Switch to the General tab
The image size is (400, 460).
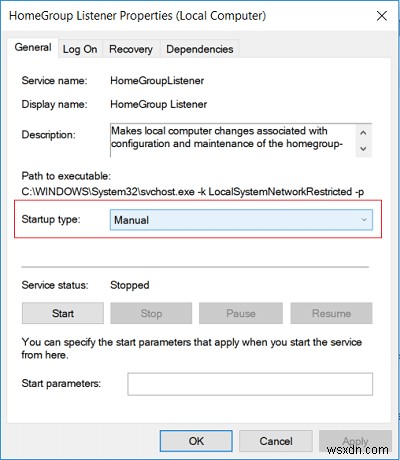coord(33,48)
